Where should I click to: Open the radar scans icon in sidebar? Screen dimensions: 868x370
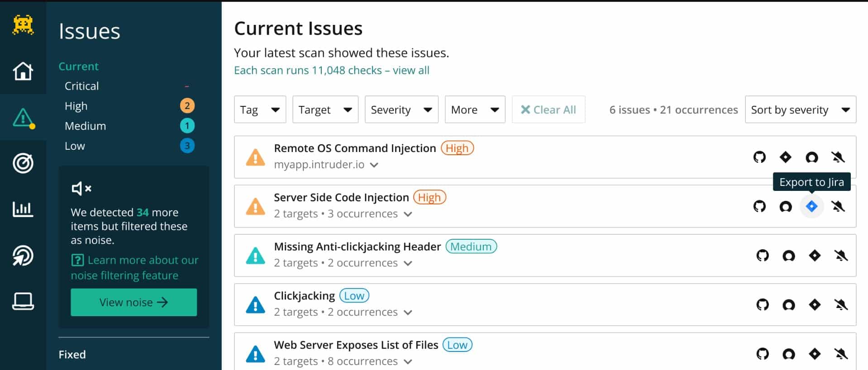[23, 256]
